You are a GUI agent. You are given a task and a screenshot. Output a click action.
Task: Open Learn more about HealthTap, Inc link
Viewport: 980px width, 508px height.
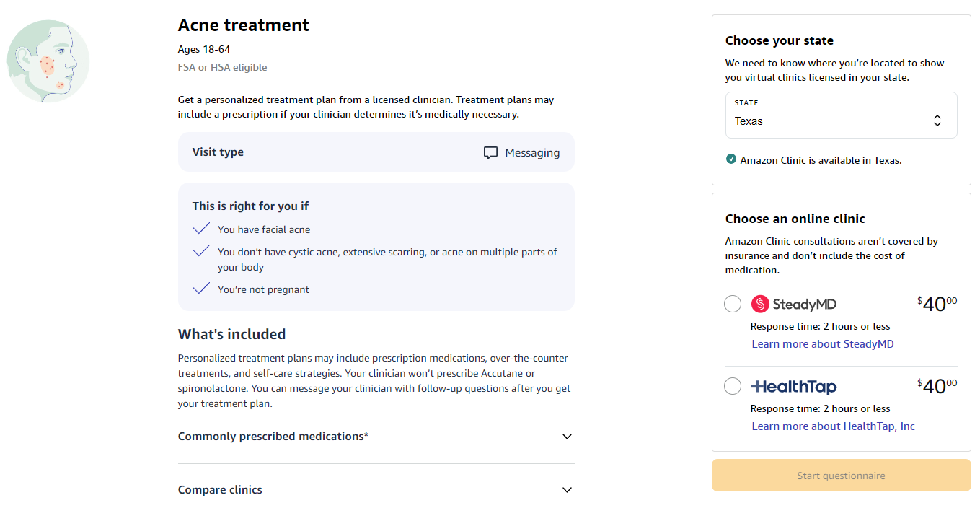pyautogui.click(x=833, y=426)
